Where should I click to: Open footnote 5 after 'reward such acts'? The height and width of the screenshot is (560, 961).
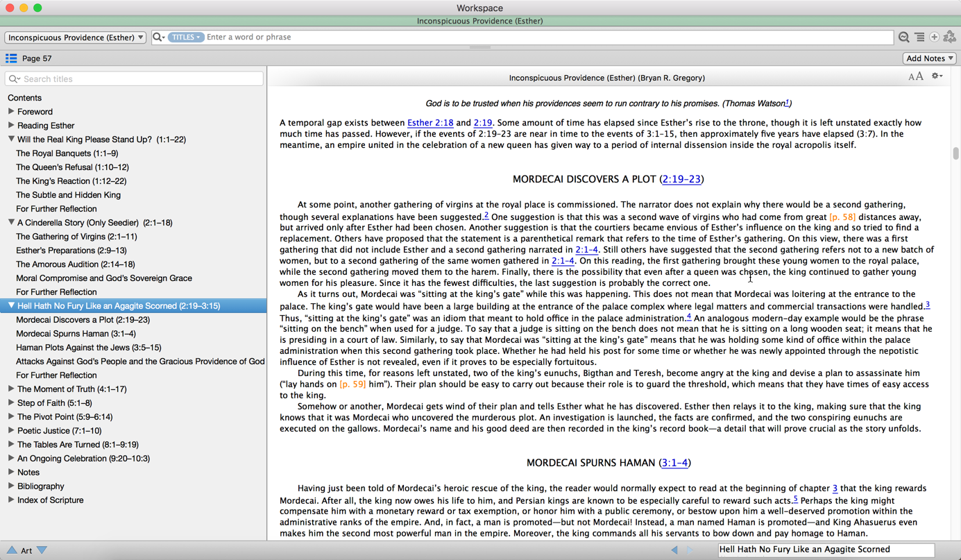pos(795,498)
